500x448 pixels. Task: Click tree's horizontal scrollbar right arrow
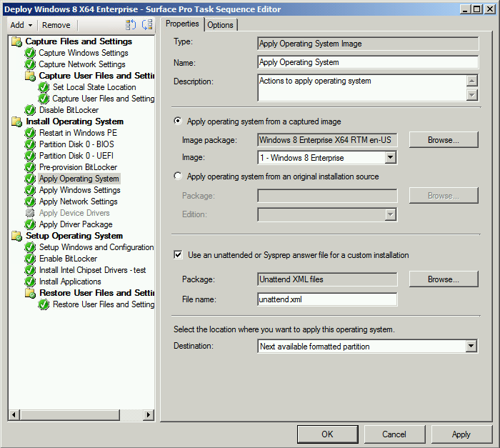coord(148,415)
